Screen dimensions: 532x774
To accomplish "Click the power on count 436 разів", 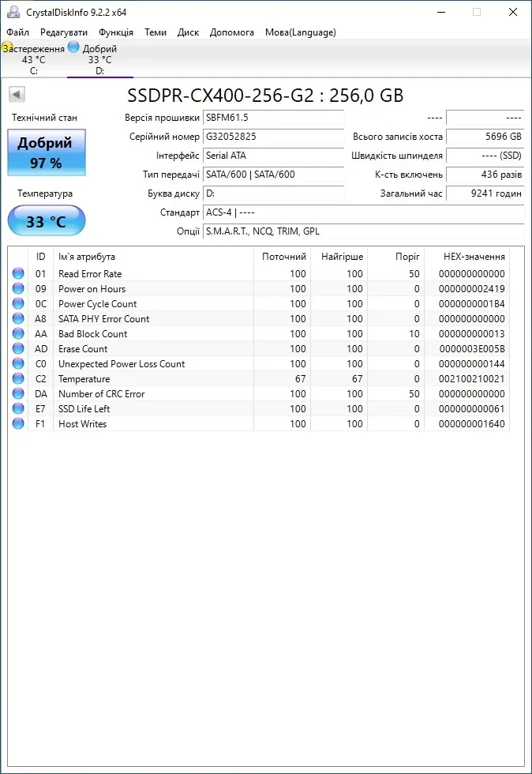I will [485, 175].
